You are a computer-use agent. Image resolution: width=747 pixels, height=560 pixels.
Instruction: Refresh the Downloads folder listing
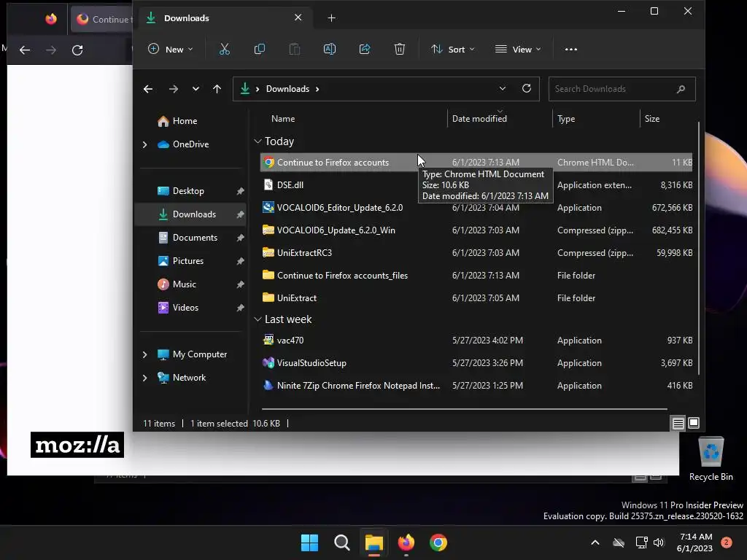point(527,88)
